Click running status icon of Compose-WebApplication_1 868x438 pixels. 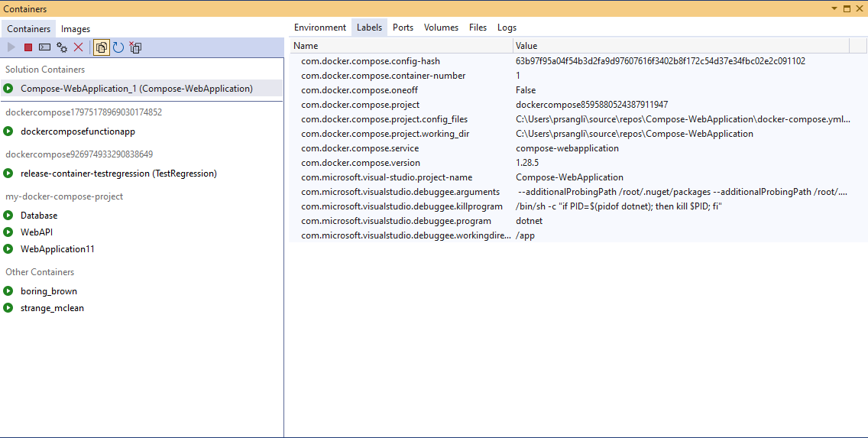(8, 89)
